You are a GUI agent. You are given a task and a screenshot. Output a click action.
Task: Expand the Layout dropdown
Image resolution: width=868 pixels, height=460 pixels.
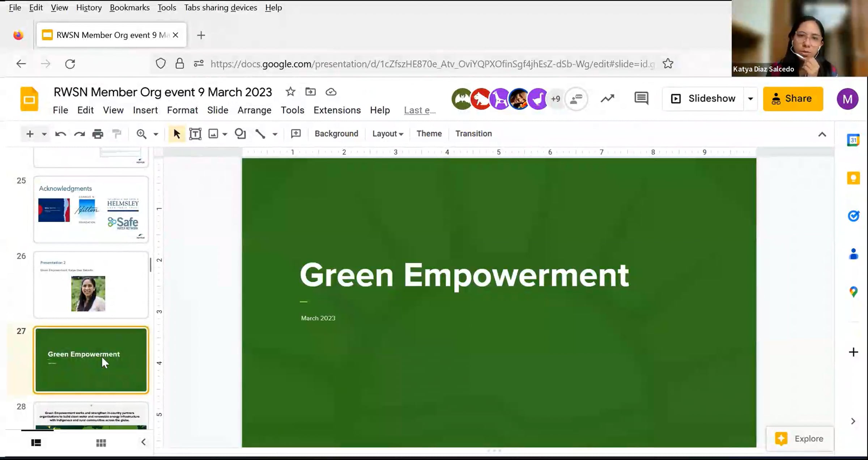(388, 134)
